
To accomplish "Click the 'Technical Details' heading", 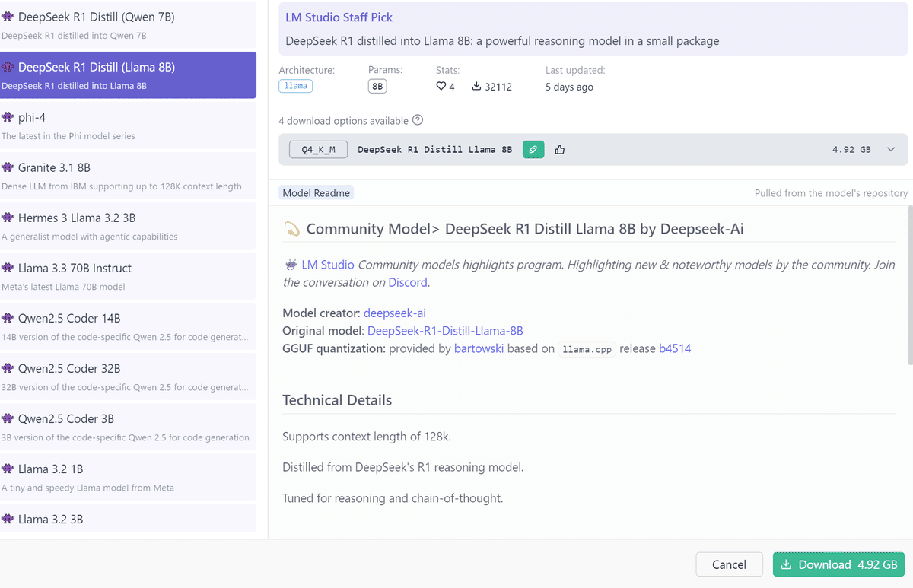I will tap(337, 400).
